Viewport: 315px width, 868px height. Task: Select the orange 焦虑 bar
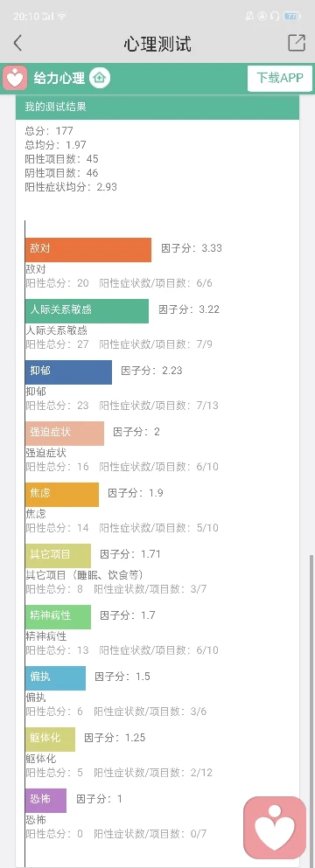pos(62,495)
